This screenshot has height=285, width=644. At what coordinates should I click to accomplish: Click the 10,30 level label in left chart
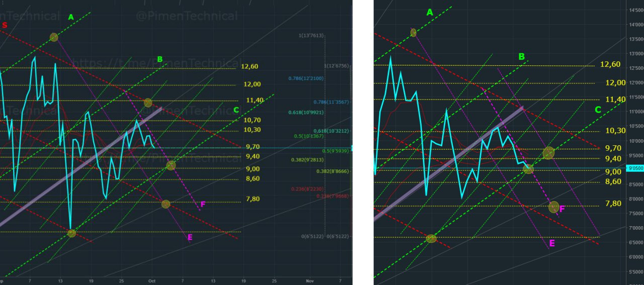coord(252,130)
